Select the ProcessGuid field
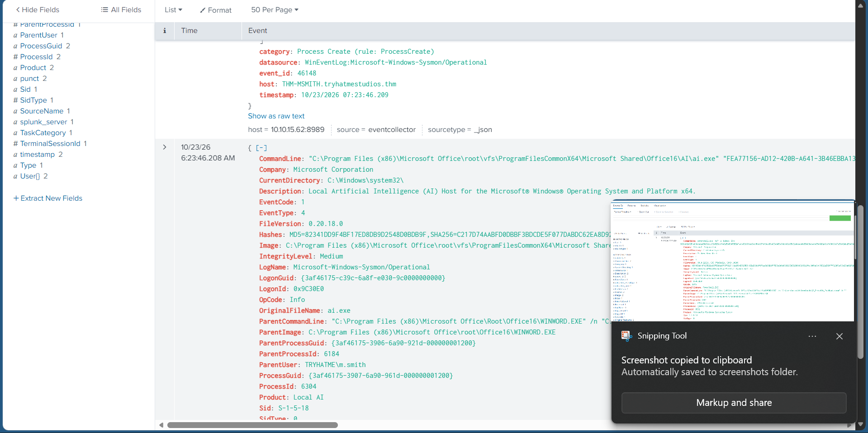Viewport: 868px width, 433px height. pyautogui.click(x=41, y=46)
